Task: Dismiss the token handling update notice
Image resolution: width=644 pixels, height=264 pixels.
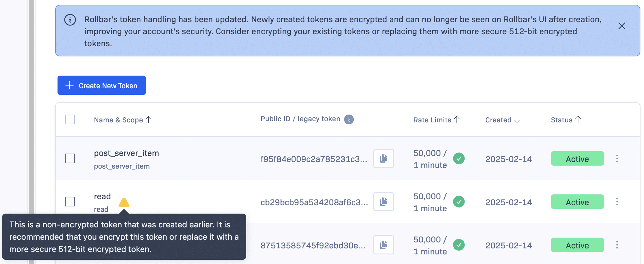Action: 622,26
